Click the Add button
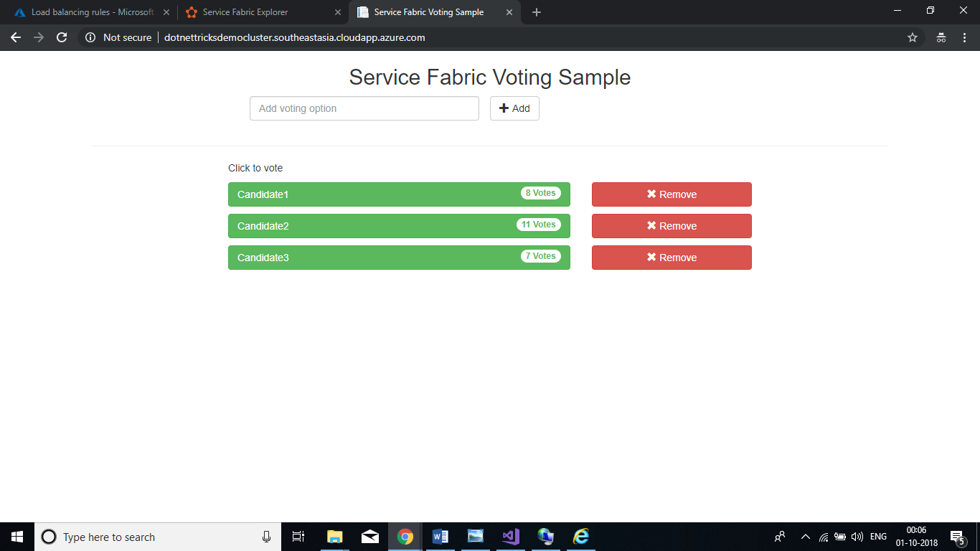The height and width of the screenshot is (551, 980). tap(514, 108)
